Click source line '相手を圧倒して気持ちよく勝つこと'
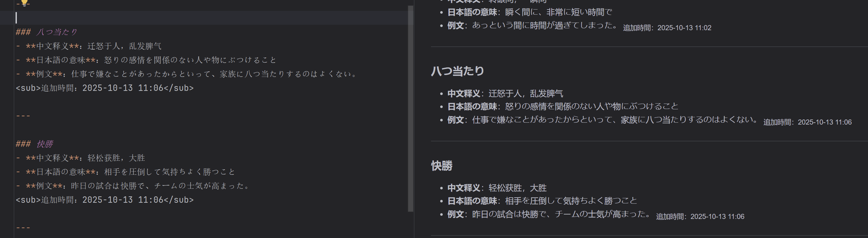 [x=125, y=172]
